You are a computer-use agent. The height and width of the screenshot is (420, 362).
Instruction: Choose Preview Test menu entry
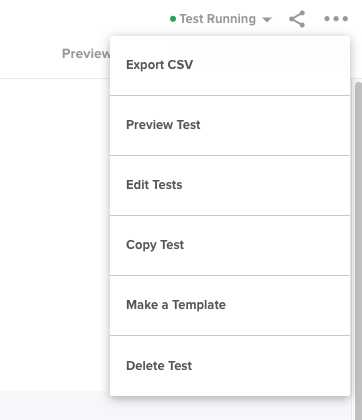pyautogui.click(x=230, y=125)
